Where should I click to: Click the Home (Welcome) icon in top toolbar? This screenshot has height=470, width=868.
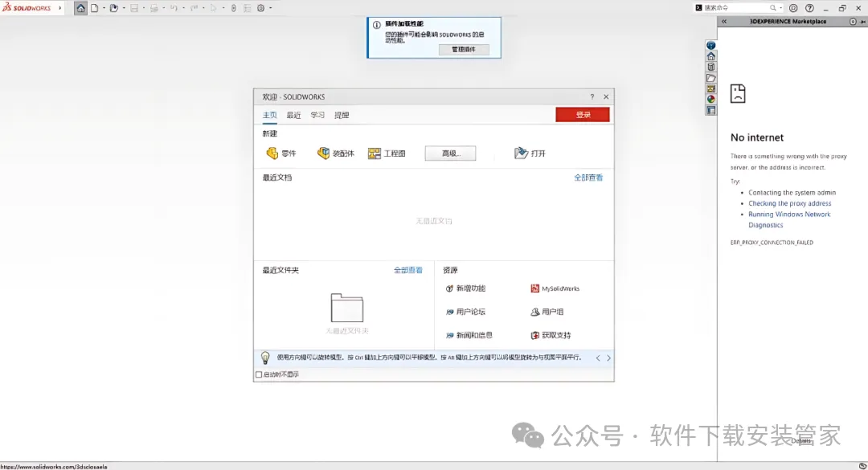pyautogui.click(x=81, y=8)
